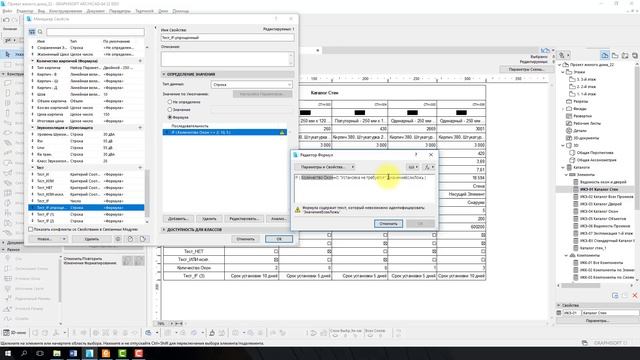This screenshot has height=360, width=640.
Task: Click the settings icon next to left Удалить
Action: click(118, 239)
